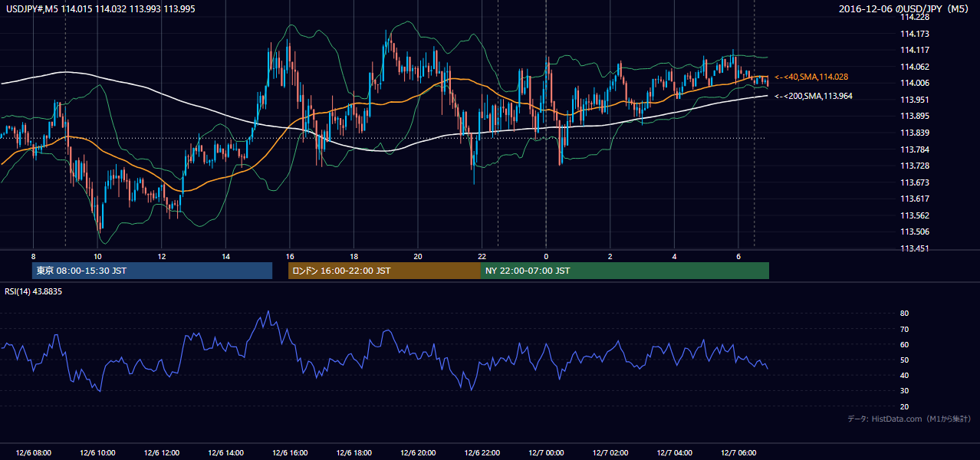Click price axis label 113.617

[914, 199]
